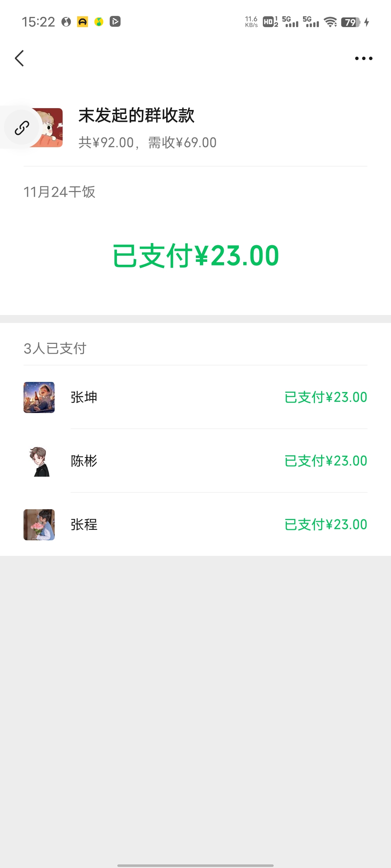Select 张程's payment row name
This screenshot has height=868, width=391.
point(84,525)
